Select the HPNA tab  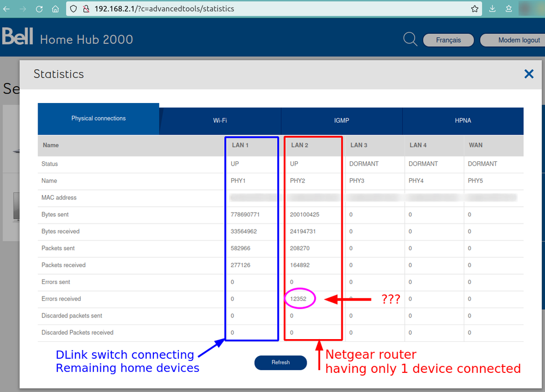pyautogui.click(x=463, y=121)
